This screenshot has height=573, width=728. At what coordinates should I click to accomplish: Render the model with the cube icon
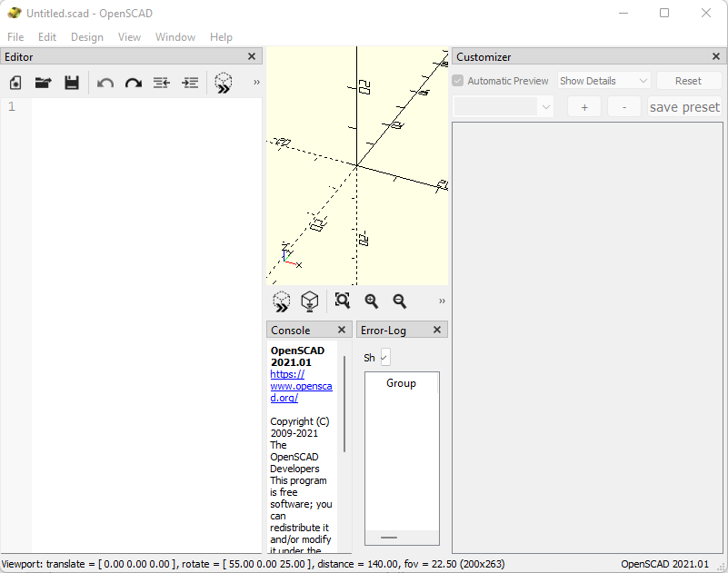pyautogui.click(x=309, y=301)
